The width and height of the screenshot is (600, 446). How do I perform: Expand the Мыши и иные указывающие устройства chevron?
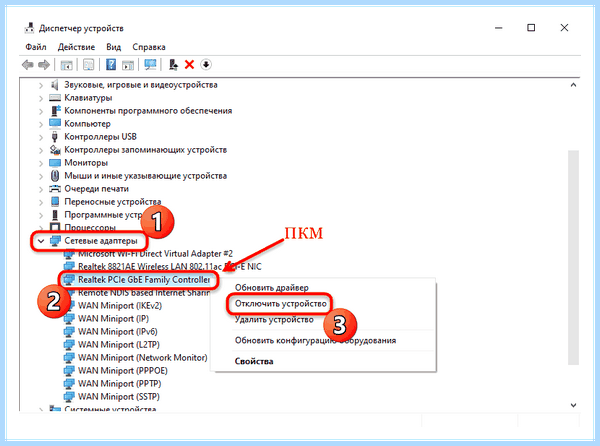[x=41, y=176]
